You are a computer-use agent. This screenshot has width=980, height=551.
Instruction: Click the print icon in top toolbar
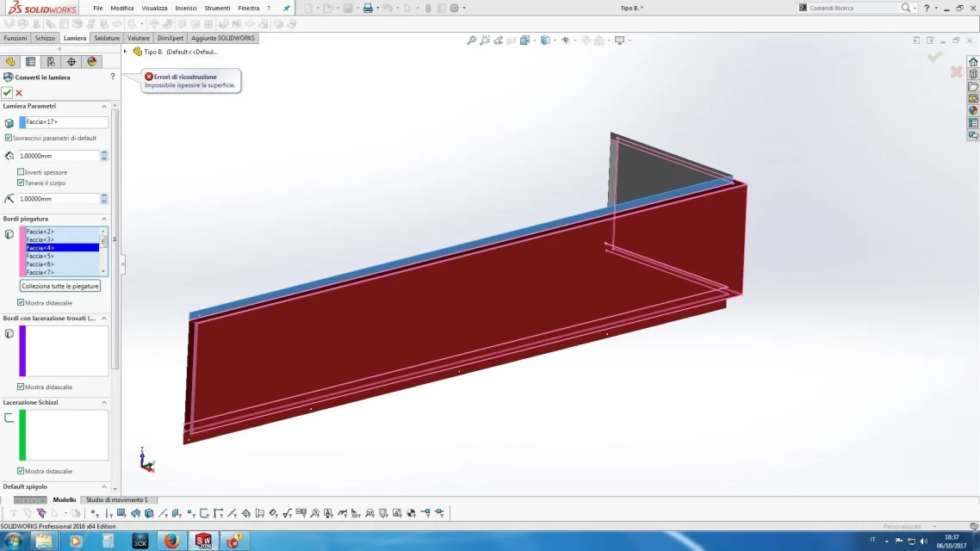pos(368,8)
